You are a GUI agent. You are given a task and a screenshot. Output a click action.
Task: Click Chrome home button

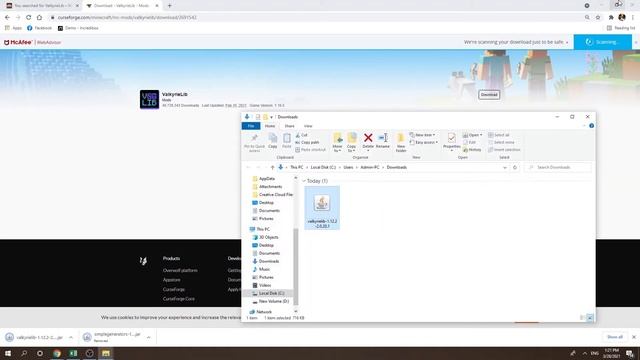(39, 18)
